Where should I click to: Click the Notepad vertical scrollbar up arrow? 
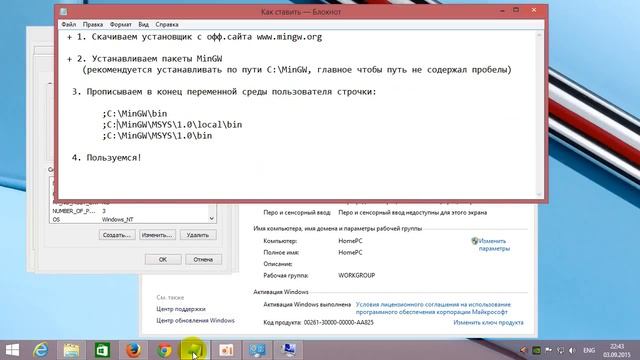pos(539,36)
